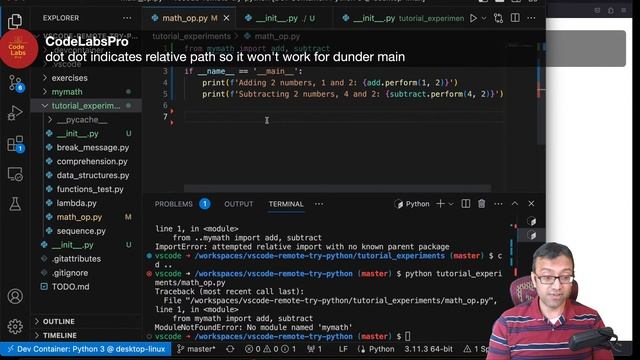640x360 pixels.
Task: Synchronize changes icon in status bar
Action: point(230,349)
